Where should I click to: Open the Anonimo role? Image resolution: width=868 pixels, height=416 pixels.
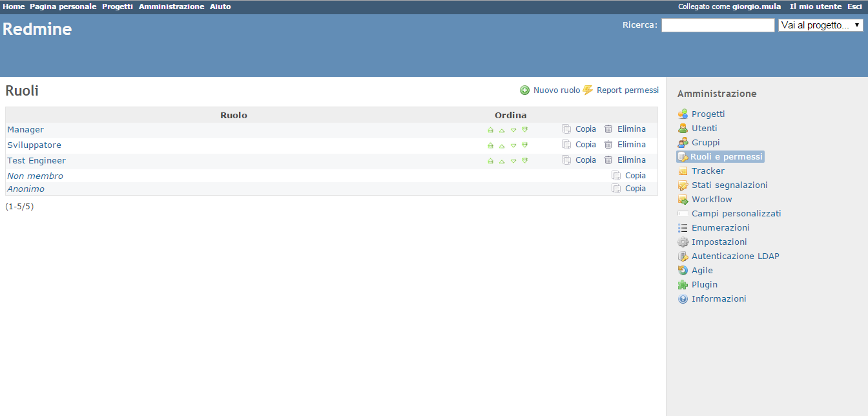tap(26, 189)
